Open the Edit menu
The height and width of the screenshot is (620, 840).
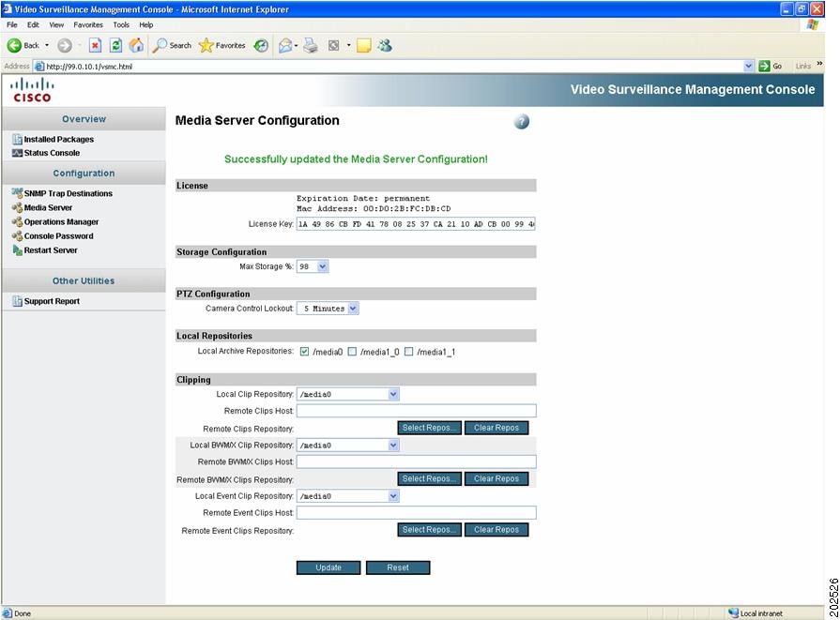[33, 24]
